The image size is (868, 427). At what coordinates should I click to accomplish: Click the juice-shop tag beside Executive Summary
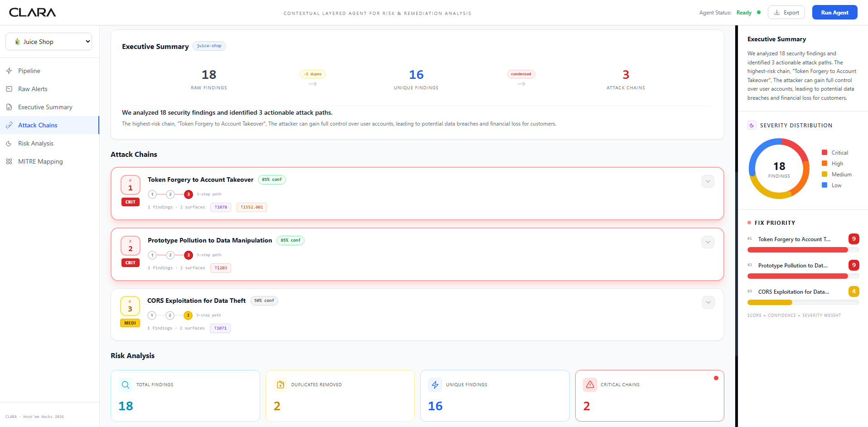(x=209, y=46)
